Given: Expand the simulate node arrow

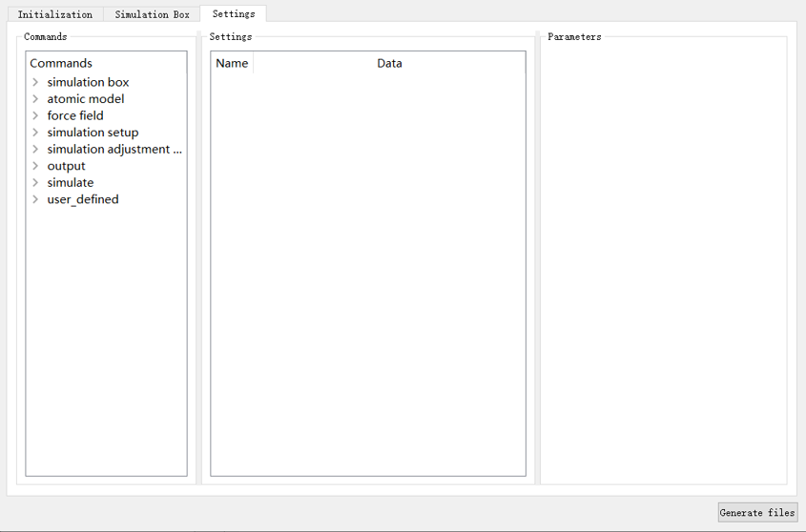Looking at the screenshot, I should coord(35,183).
